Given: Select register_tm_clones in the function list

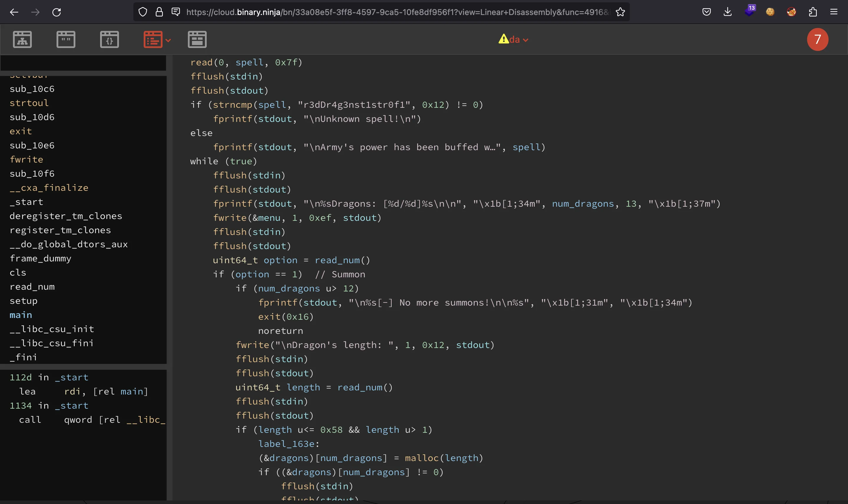Looking at the screenshot, I should tap(60, 230).
